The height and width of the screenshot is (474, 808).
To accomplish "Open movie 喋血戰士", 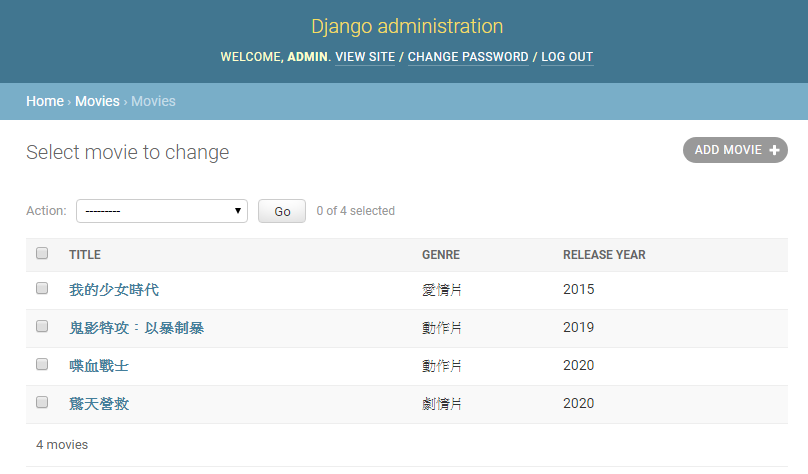I will 99,366.
